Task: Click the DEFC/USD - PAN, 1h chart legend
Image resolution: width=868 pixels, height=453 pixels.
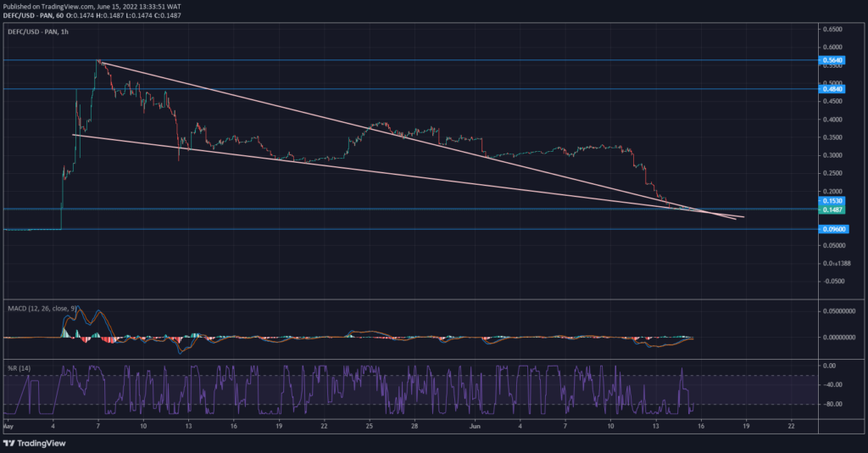Action: (38, 32)
